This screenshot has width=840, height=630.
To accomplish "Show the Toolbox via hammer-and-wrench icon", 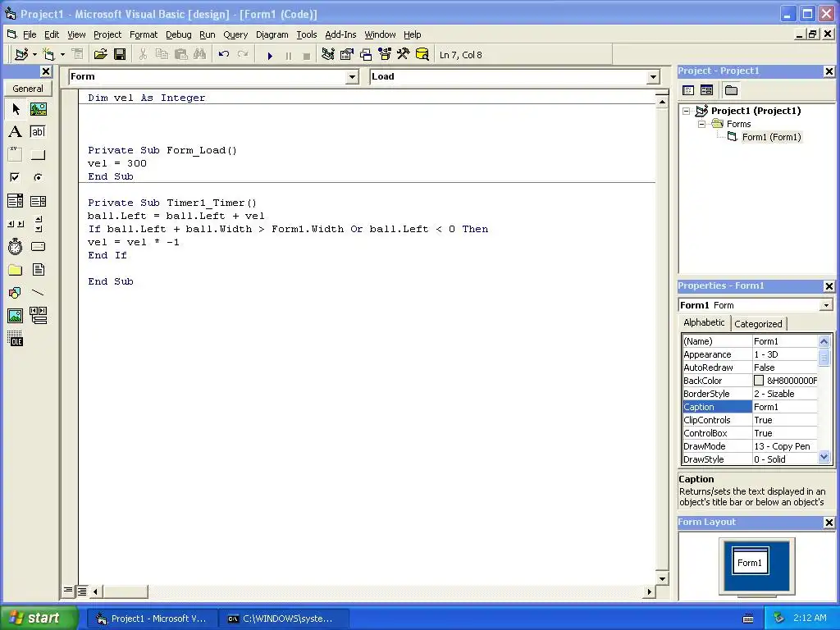I will 403,55.
